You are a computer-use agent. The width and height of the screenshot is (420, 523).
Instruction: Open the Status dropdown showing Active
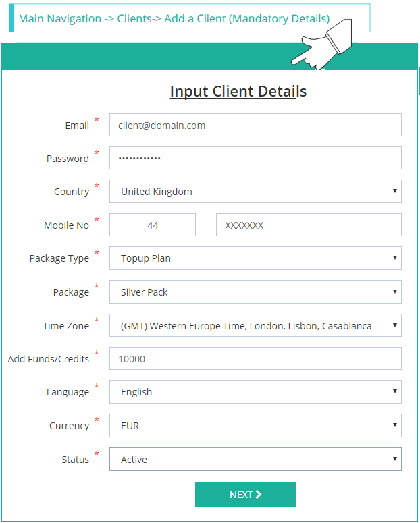coord(255,460)
